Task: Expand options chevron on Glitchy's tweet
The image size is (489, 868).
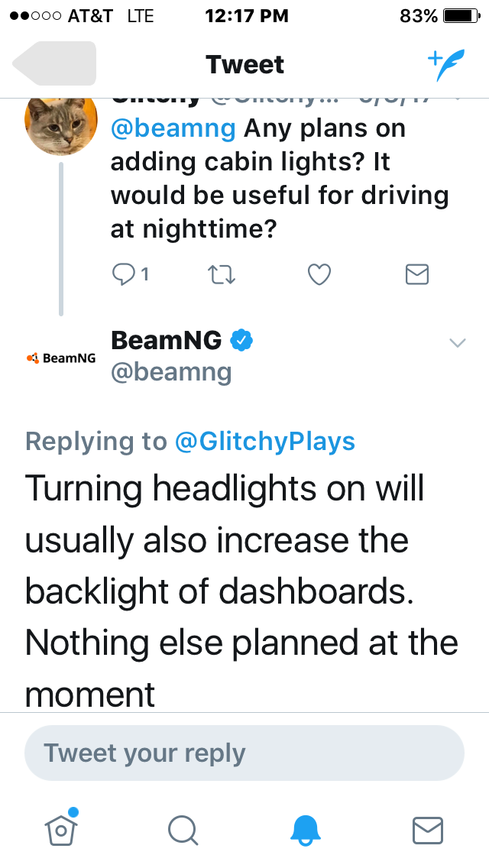Action: [x=458, y=99]
